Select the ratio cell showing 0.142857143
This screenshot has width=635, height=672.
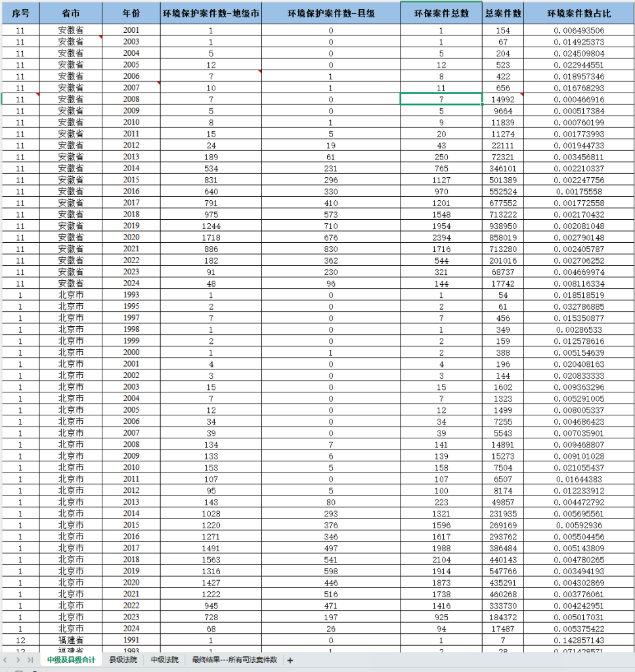point(579,640)
